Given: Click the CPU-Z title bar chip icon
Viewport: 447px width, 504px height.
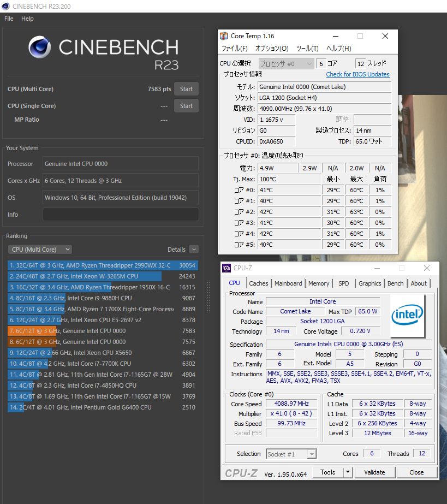Looking at the screenshot, I should 227,268.
